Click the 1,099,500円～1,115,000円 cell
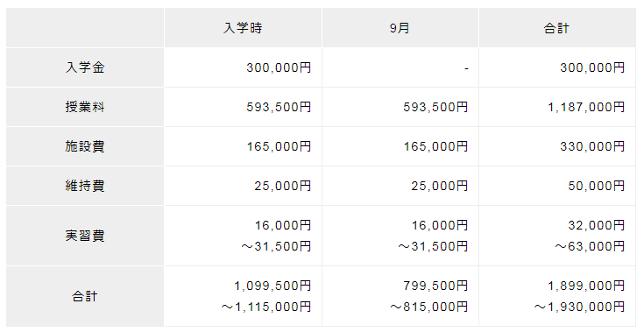 (x=244, y=296)
